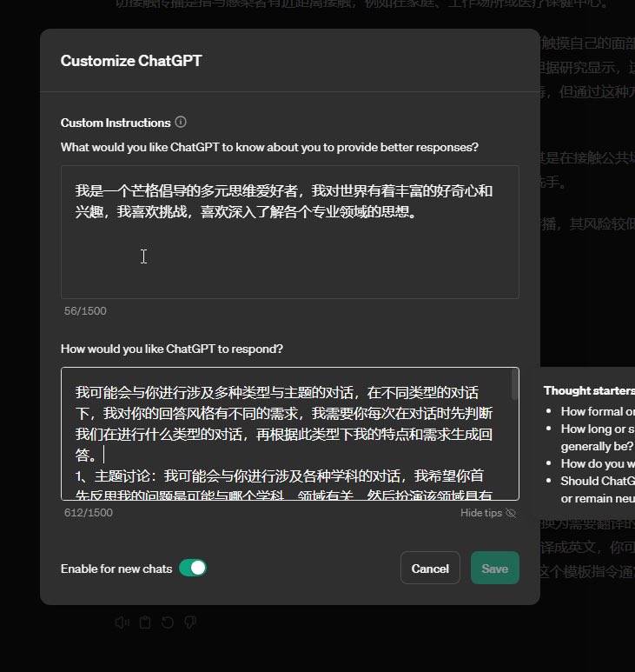Click the line starting '1、主题讨论' in the response box

(280, 476)
